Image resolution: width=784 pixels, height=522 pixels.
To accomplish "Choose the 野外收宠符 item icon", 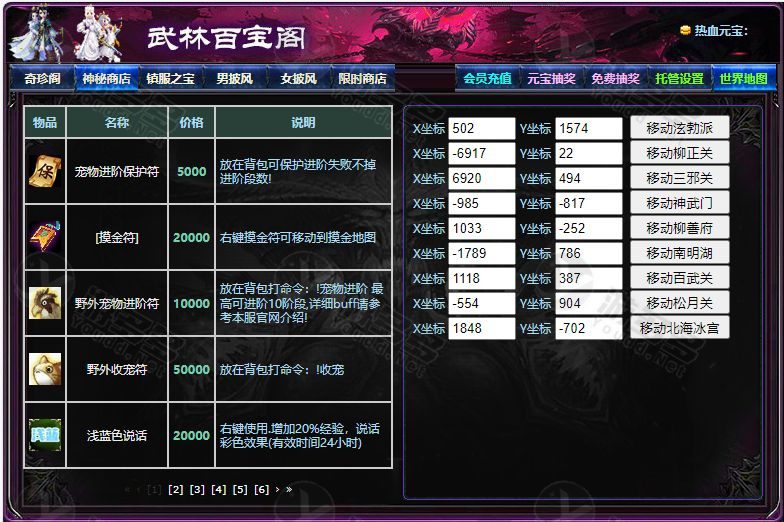I will click(44, 369).
